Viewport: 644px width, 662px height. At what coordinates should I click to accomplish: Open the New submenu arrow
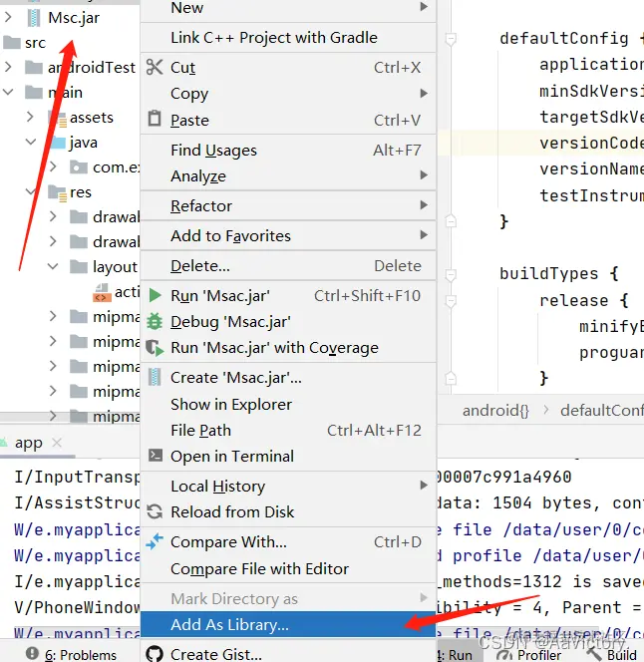coord(424,6)
